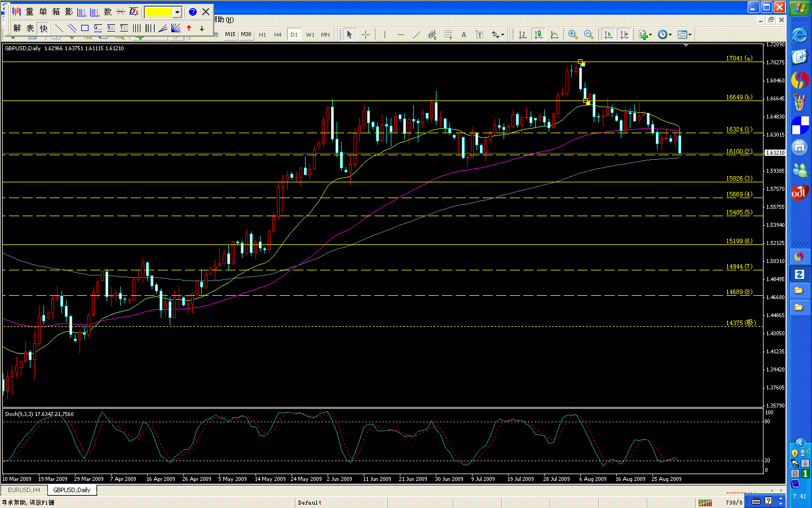This screenshot has width=812, height=508.
Task: Switch chart to H1 timeframe
Action: point(262,34)
